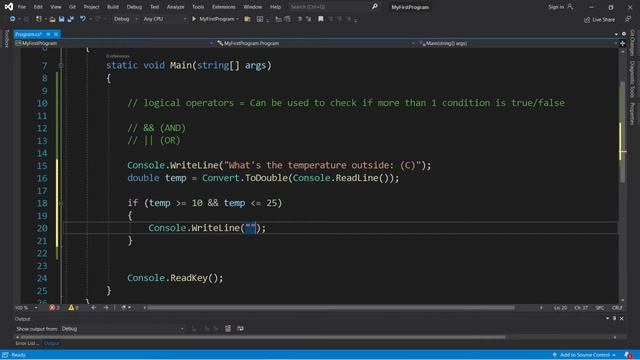Toggle word wrap icon in Output panel

[240, 329]
